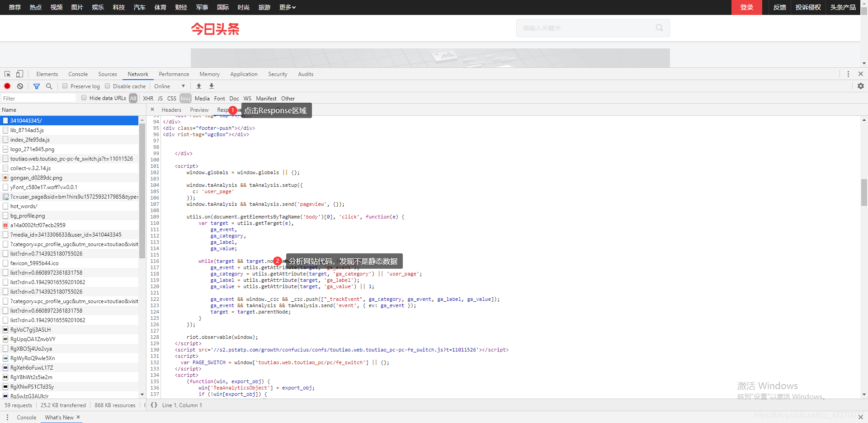Screen dimensions: 868x423
Task: Switch to the Elements panel
Action: (47, 74)
